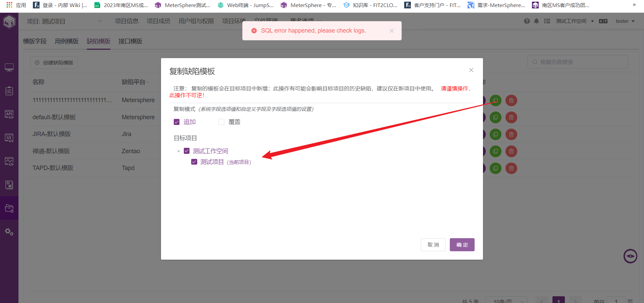Uncheck the 追加 copy mode checkbox
Image resolution: width=644 pixels, height=303 pixels.
(176, 122)
